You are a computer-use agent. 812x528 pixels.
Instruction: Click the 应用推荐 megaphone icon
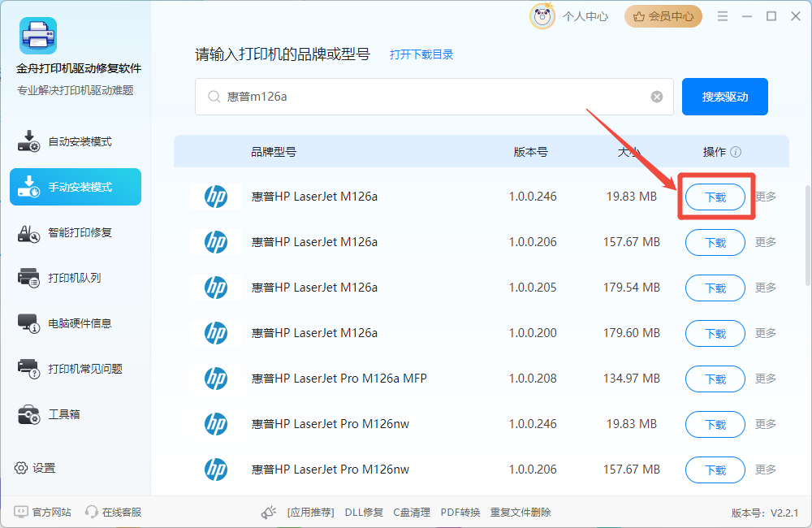click(268, 513)
